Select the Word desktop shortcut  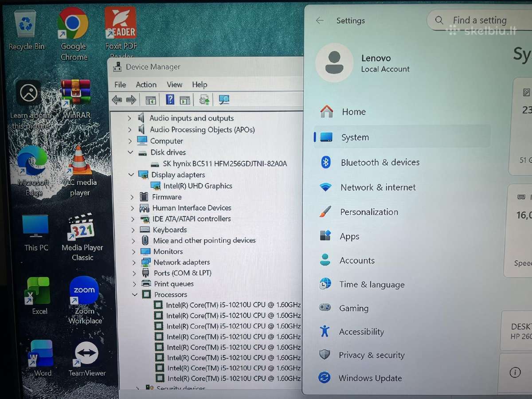(x=41, y=358)
